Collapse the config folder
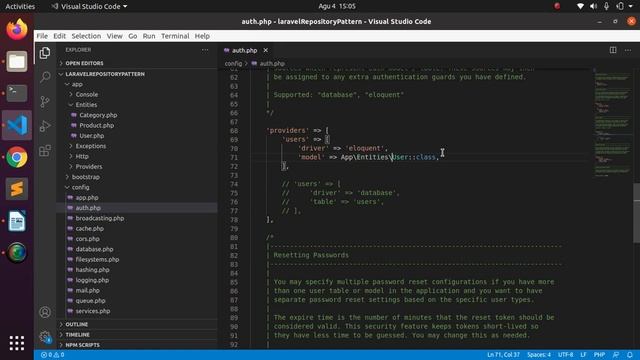Image resolution: width=640 pixels, height=360 pixels. (80, 187)
